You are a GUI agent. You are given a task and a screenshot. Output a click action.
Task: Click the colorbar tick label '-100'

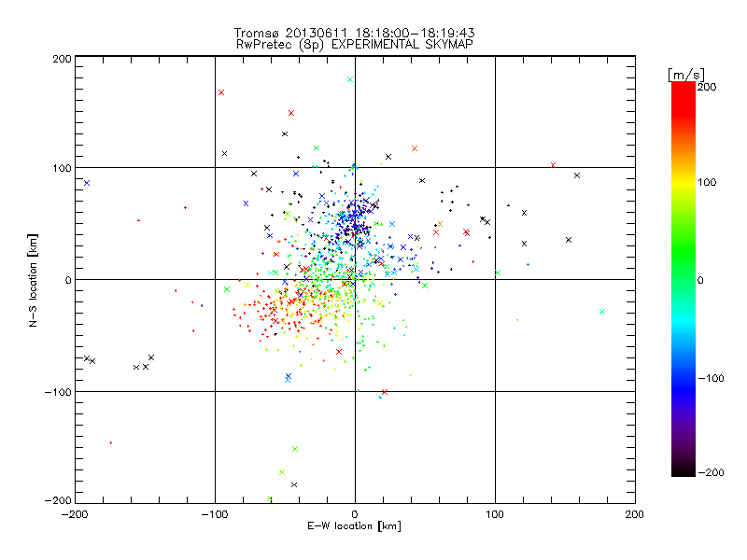click(x=711, y=378)
